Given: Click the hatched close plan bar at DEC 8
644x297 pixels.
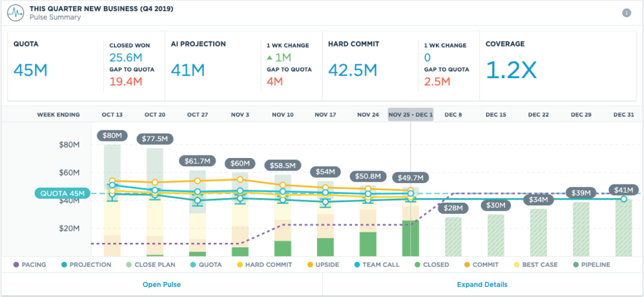Looking at the screenshot, I should click(453, 237).
